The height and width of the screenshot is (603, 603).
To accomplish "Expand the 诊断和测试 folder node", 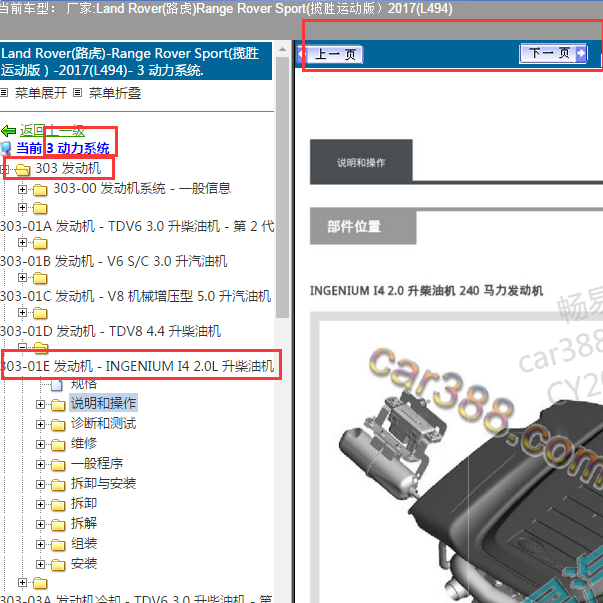I will click(40, 424).
